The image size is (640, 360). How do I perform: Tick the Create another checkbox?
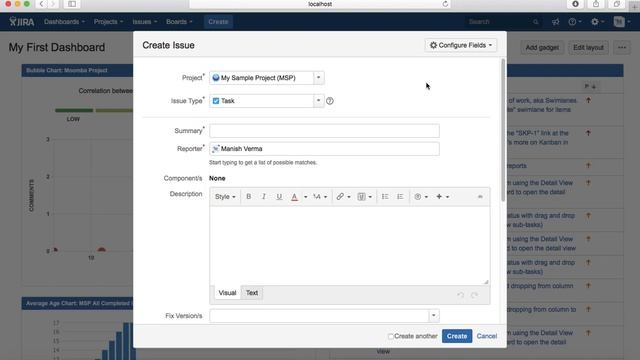point(391,336)
